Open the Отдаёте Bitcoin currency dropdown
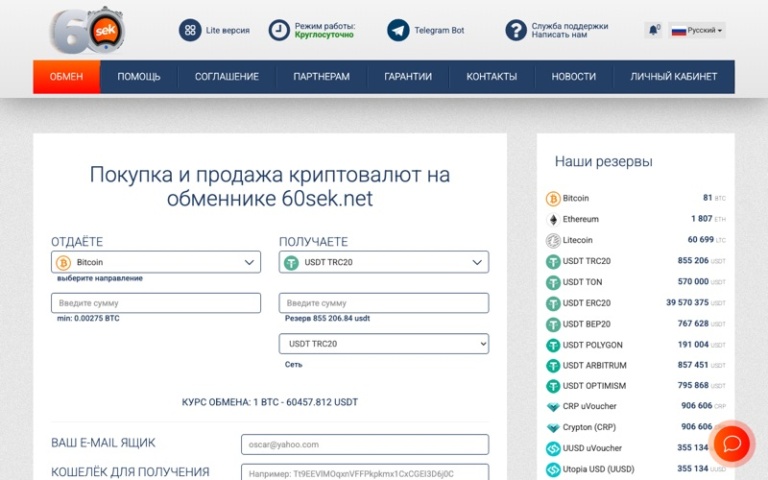This screenshot has height=480, width=768. 156,262
